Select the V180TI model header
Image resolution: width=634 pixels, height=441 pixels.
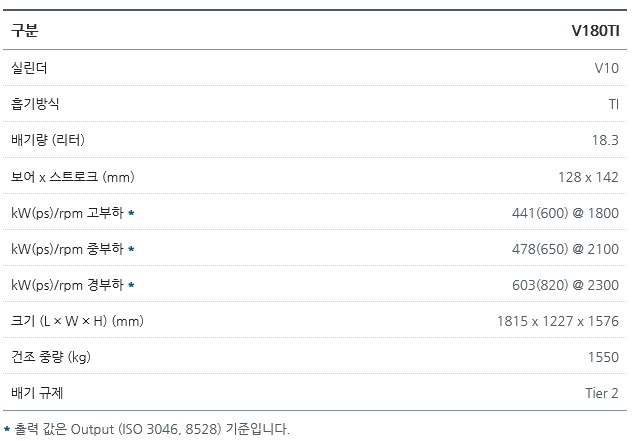[x=594, y=30]
